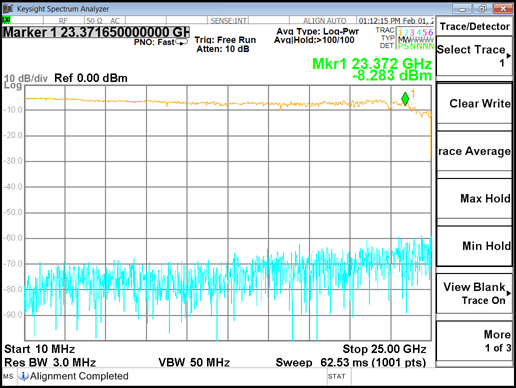This screenshot has width=516, height=388.
Task: Click the VBW 50 MHz label
Action: click(x=194, y=362)
